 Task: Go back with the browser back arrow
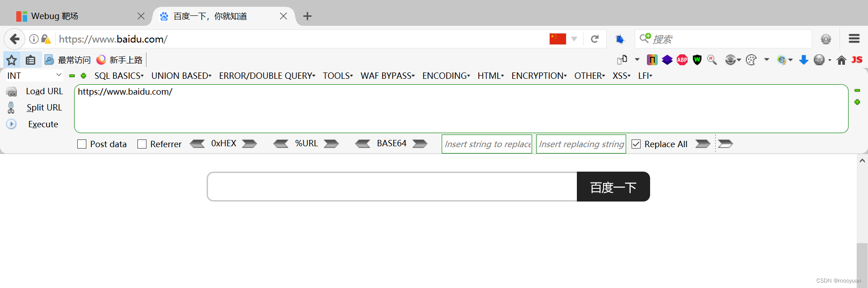pos(14,39)
